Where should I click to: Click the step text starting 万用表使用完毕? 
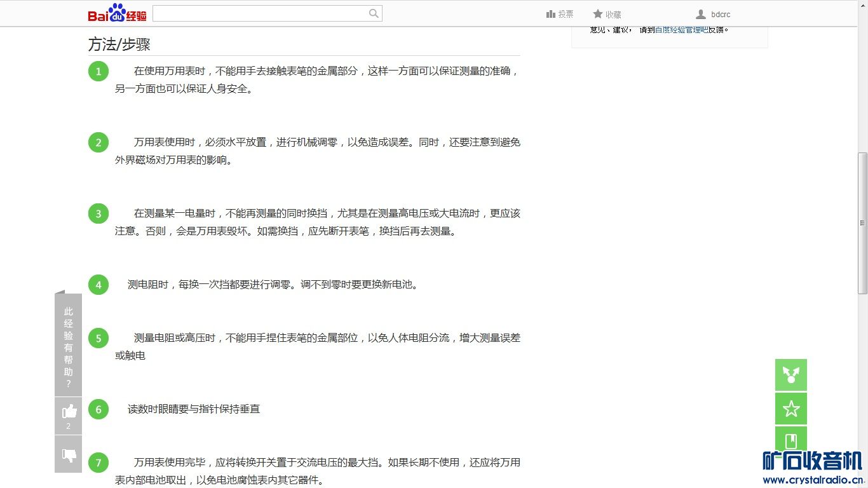click(x=318, y=471)
